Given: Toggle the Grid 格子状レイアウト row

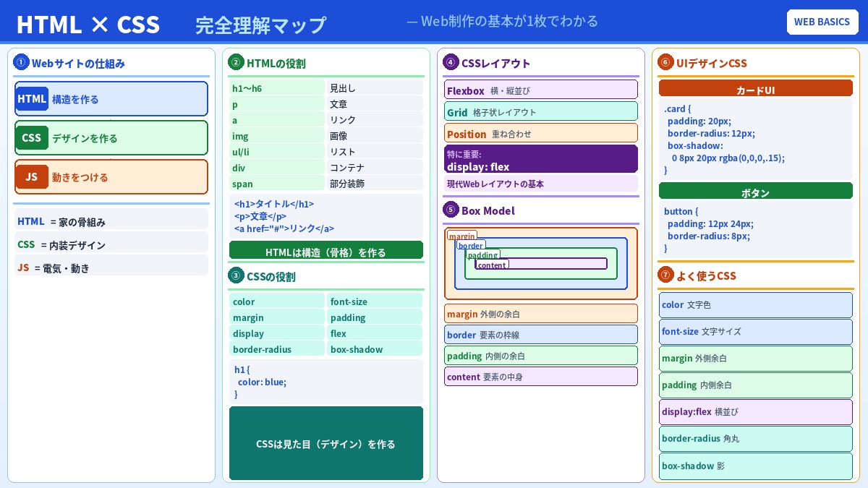Looking at the screenshot, I should [541, 111].
